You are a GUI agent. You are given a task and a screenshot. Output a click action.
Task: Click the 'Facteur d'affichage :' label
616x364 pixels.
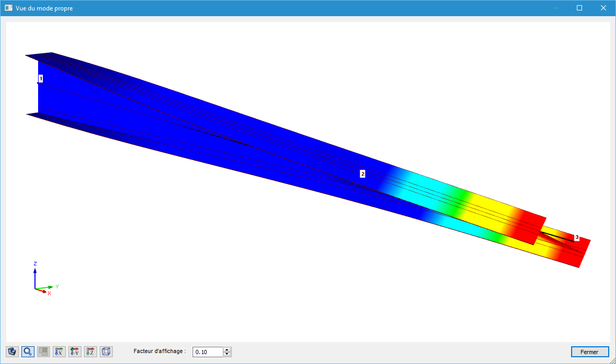160,351
